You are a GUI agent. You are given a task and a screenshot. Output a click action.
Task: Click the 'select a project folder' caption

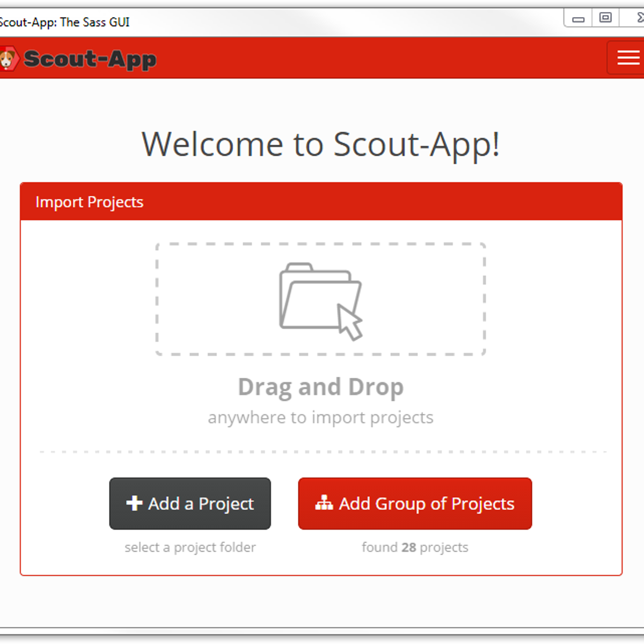click(x=190, y=547)
